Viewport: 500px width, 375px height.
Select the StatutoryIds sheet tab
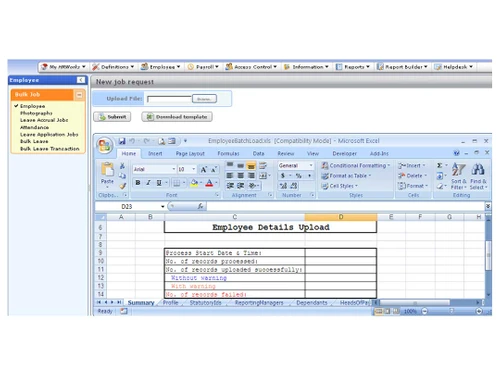(x=205, y=303)
